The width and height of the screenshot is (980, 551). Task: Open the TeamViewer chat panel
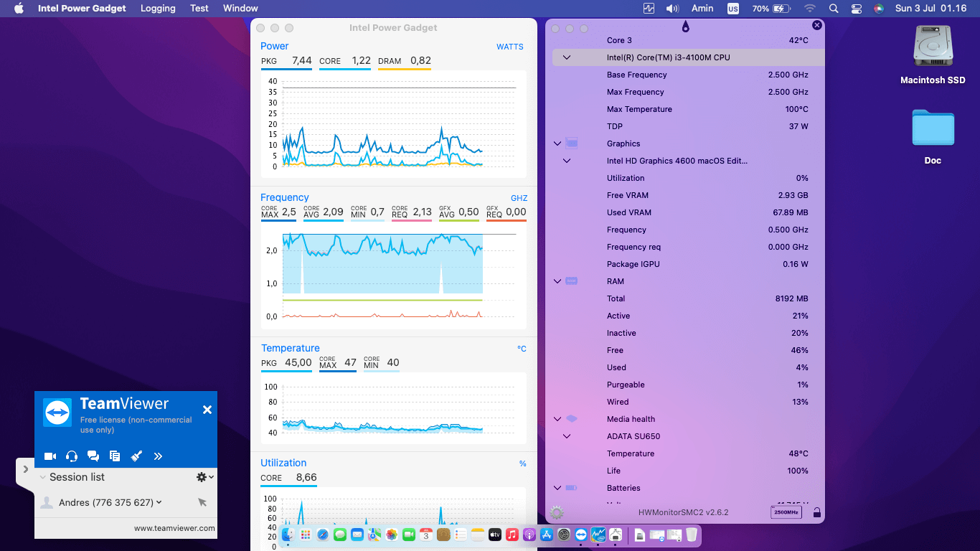pos(93,456)
